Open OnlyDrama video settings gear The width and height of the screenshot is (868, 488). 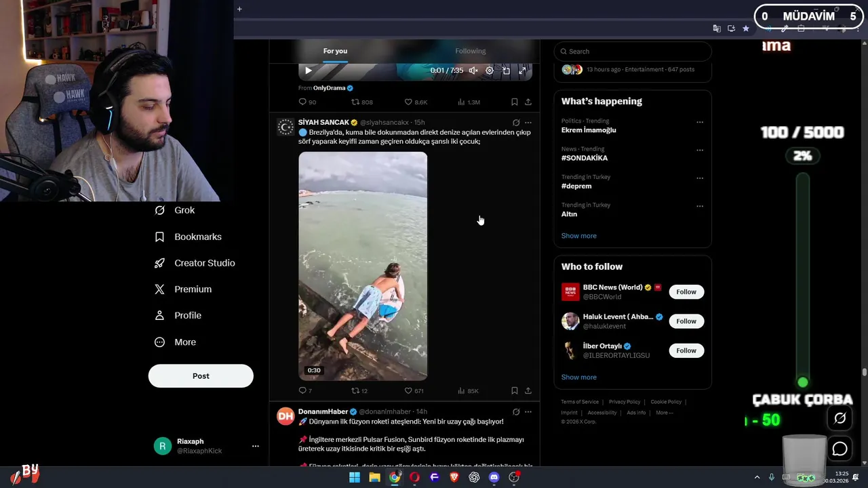pyautogui.click(x=490, y=70)
